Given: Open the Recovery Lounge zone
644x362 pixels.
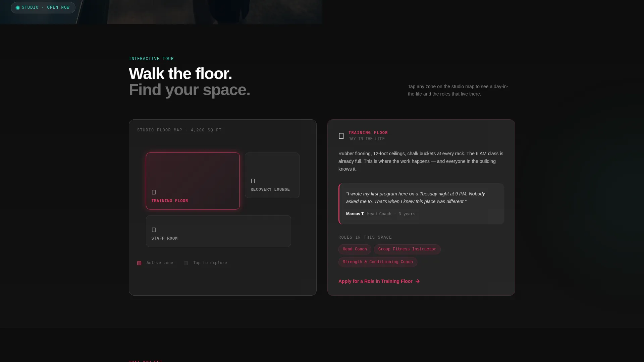Looking at the screenshot, I should tap(272, 175).
